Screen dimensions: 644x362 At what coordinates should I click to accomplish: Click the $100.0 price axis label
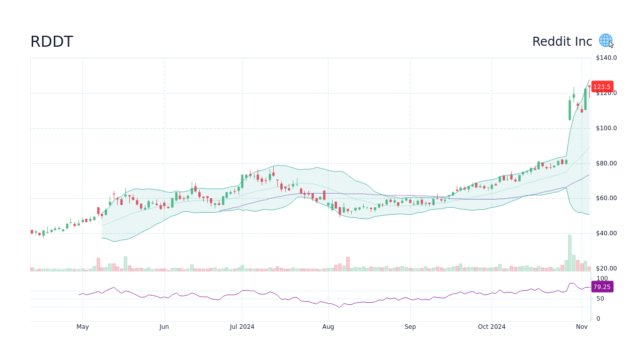pos(606,128)
